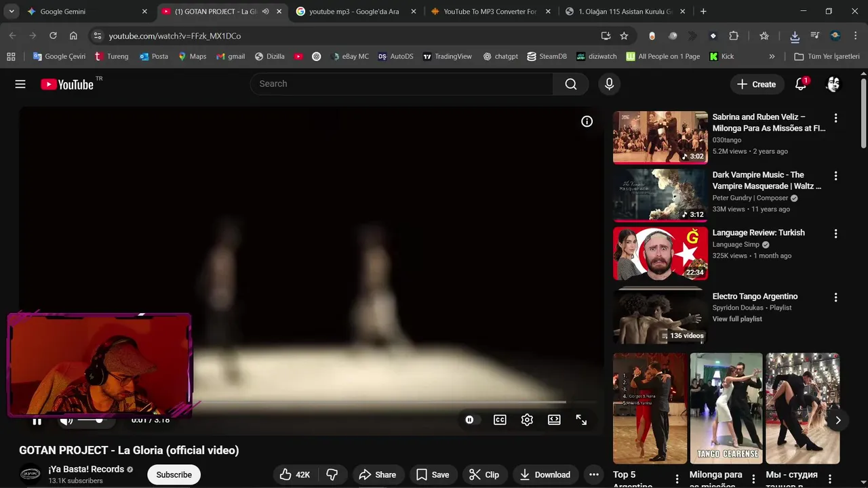Open options for the Dark Vampire Music video
This screenshot has height=488, width=868.
coord(835,176)
